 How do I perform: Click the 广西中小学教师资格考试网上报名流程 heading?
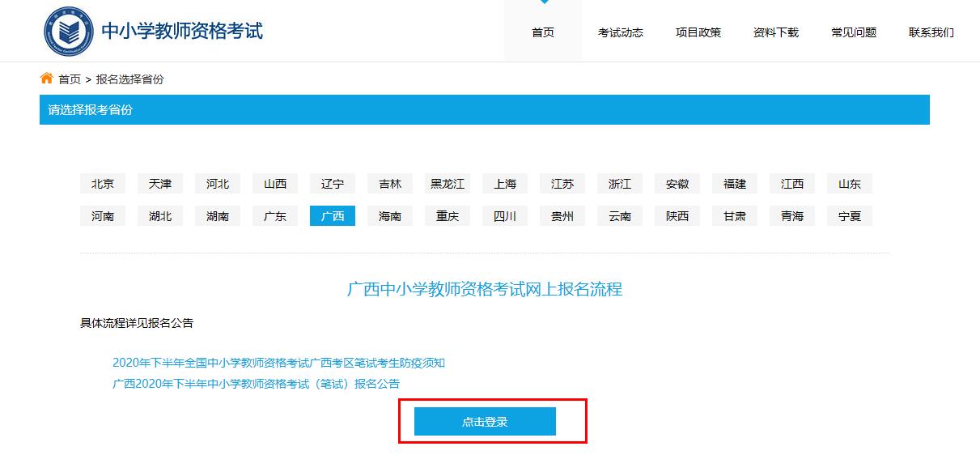485,289
